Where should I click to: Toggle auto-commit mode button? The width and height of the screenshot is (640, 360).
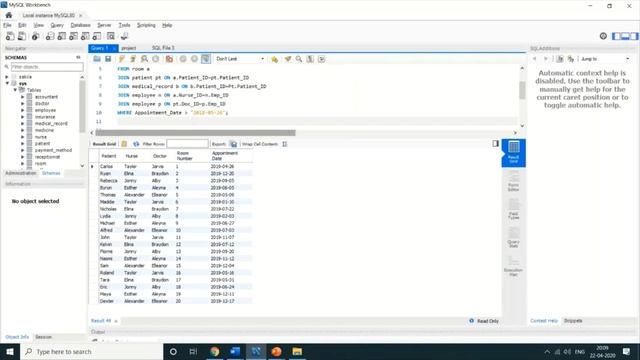coord(206,59)
